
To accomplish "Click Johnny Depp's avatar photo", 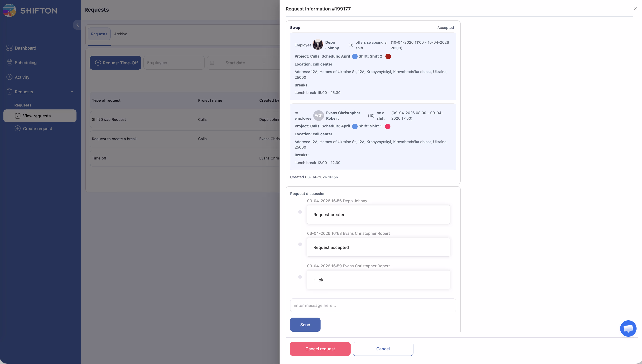I will pyautogui.click(x=318, y=45).
